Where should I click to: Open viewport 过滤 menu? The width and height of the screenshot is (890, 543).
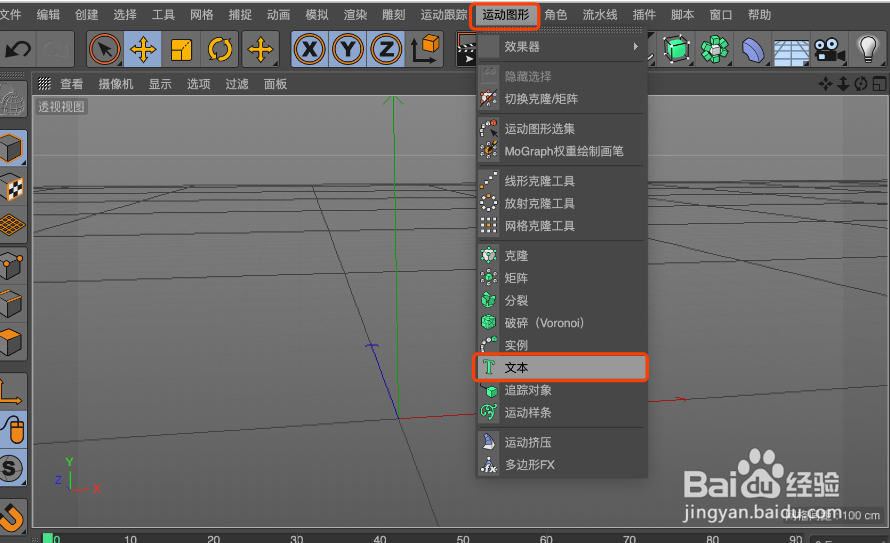(x=237, y=84)
